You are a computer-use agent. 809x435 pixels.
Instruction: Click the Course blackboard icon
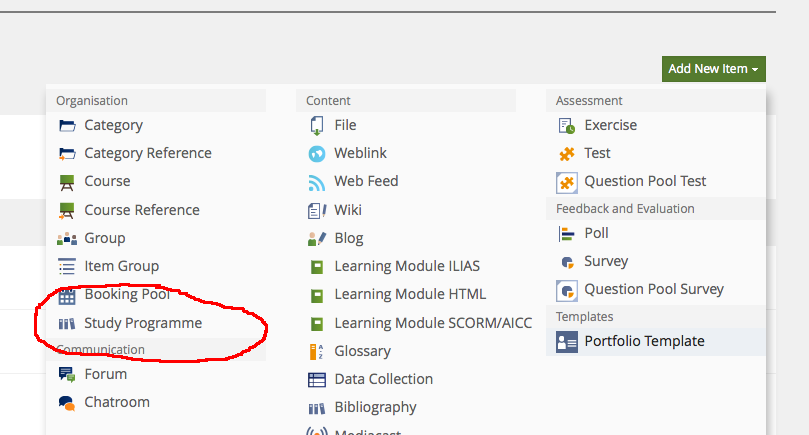click(x=67, y=182)
